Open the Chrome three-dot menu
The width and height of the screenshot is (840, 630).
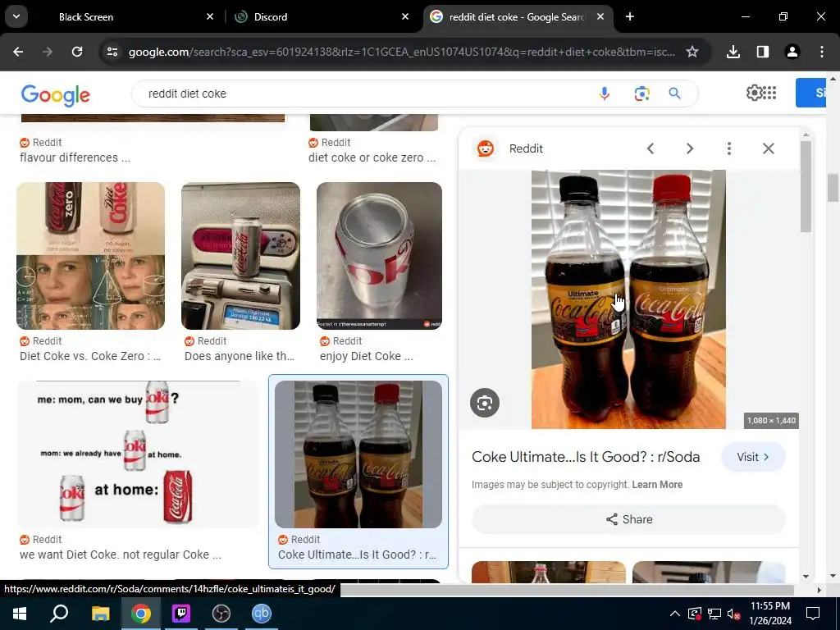(x=822, y=52)
